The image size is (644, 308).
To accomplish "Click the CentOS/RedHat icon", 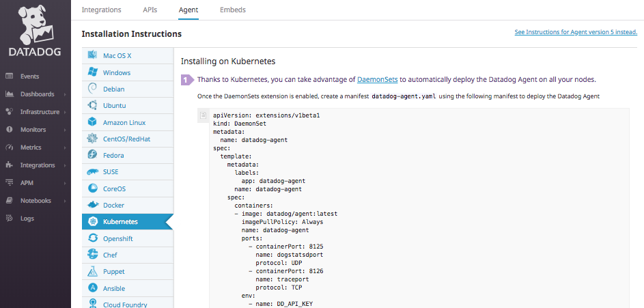I will pyautogui.click(x=92, y=139).
